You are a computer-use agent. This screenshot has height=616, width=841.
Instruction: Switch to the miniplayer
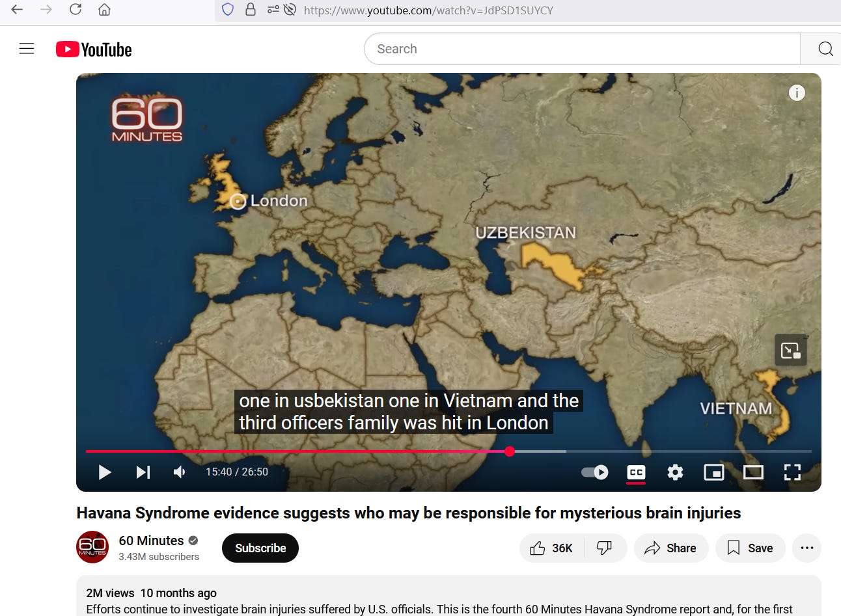(714, 472)
